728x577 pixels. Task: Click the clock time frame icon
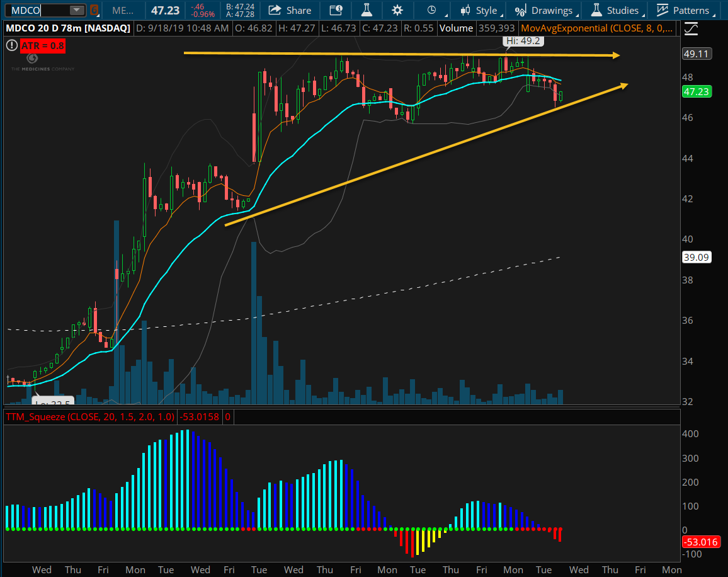[x=431, y=10]
